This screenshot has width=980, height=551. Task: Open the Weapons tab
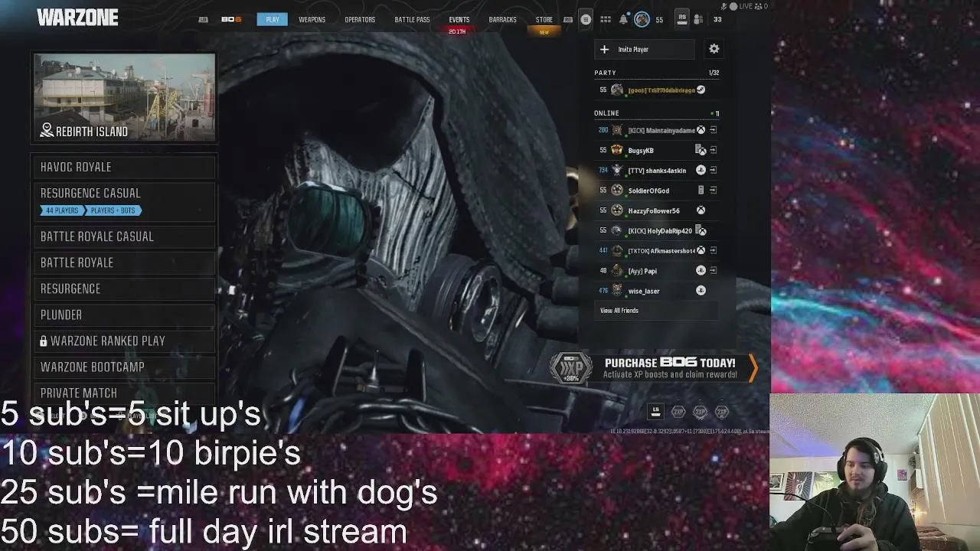click(x=312, y=19)
